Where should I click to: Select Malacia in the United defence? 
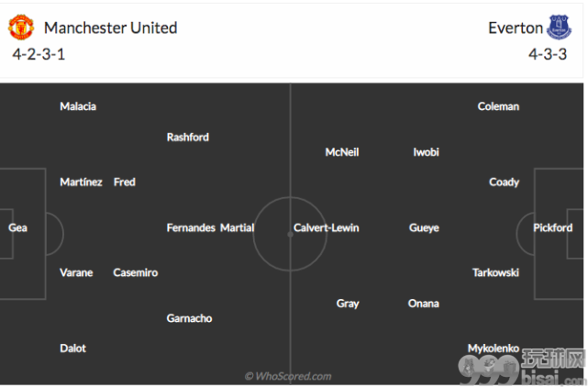tap(78, 106)
